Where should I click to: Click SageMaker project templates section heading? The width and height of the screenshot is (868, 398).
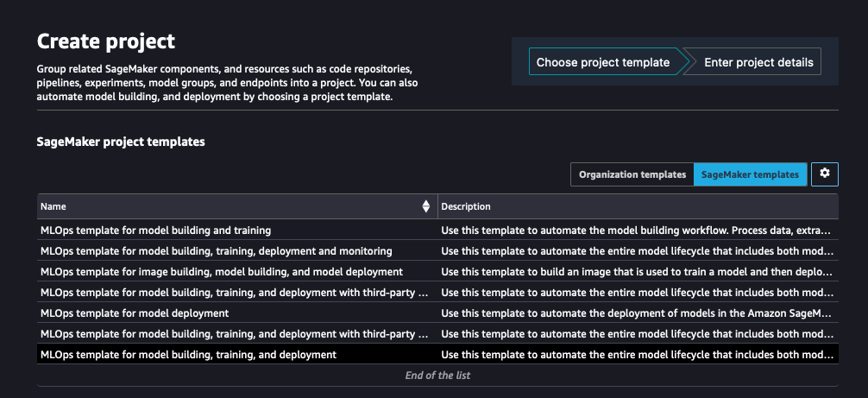[121, 142]
